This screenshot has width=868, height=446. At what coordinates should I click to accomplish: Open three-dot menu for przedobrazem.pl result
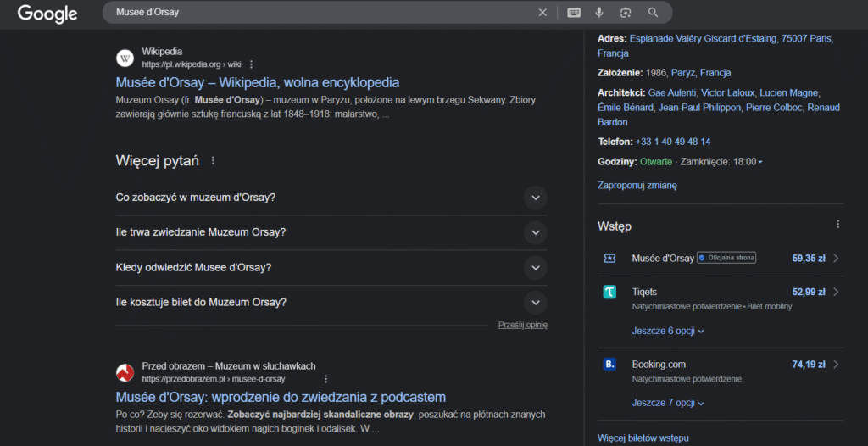pos(325,379)
